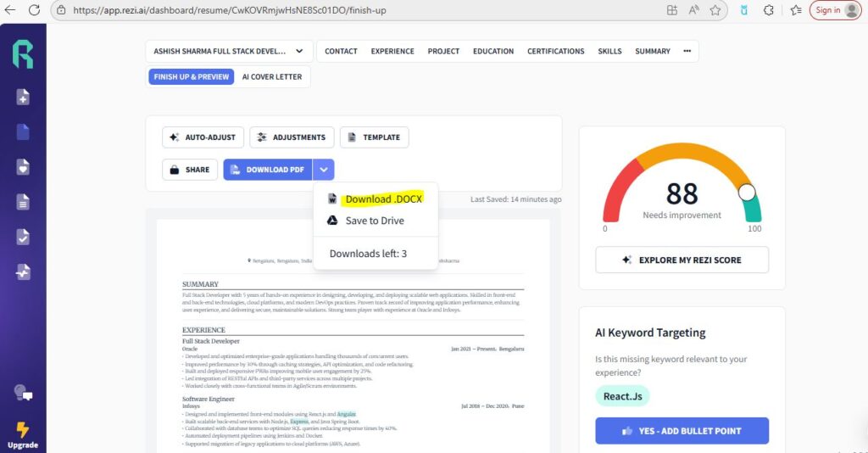The image size is (868, 453).
Task: Select Download .DOCX from the menu
Action: tap(383, 199)
